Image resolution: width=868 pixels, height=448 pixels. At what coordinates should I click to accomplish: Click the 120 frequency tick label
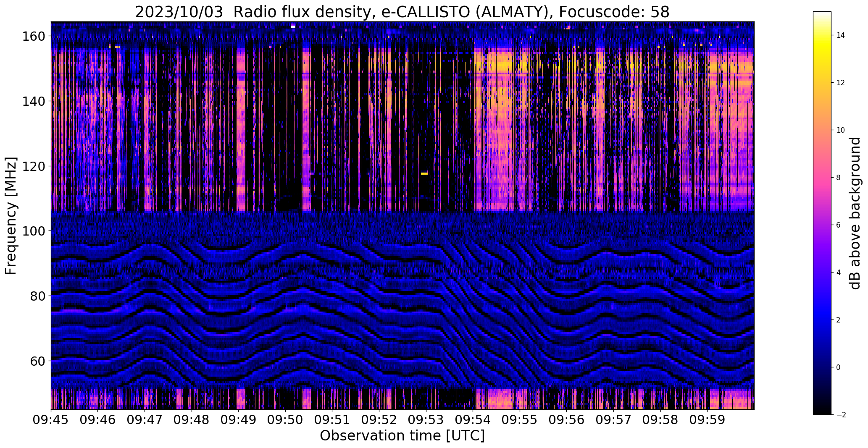click(x=33, y=166)
